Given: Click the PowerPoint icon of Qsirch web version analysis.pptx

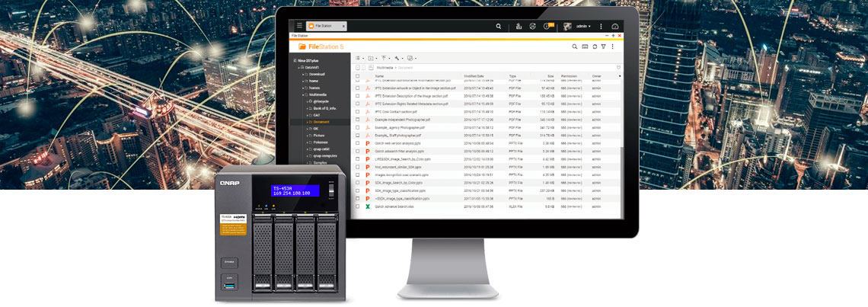Looking at the screenshot, I should click(x=367, y=143).
